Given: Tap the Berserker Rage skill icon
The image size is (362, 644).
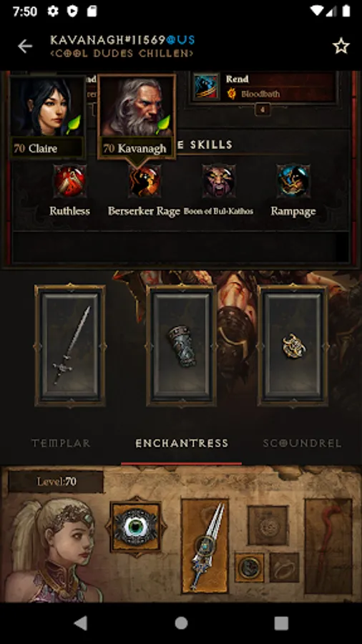Looking at the screenshot, I should pos(144,181).
